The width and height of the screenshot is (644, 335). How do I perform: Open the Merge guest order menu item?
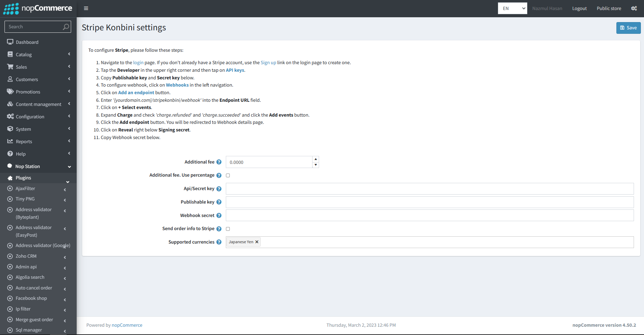coord(34,320)
